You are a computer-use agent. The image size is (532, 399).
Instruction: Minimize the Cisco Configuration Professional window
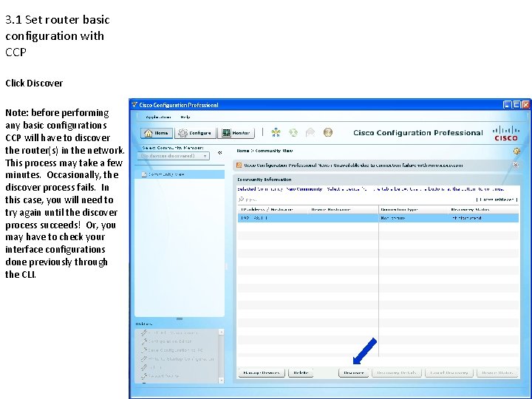507,105
